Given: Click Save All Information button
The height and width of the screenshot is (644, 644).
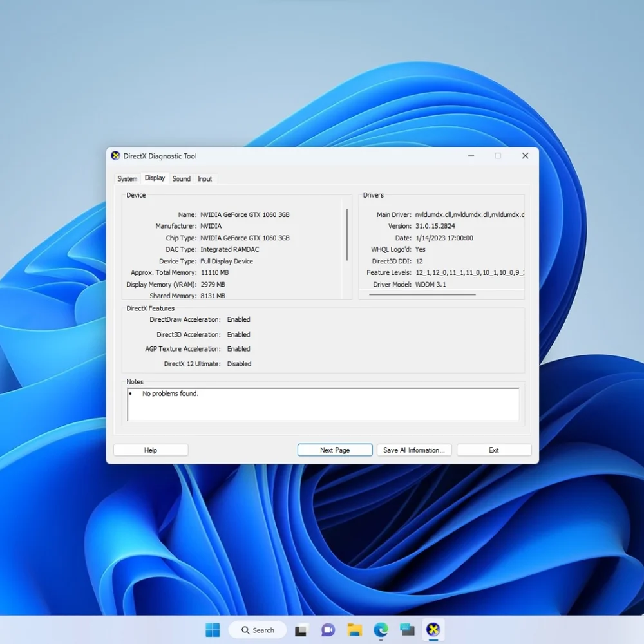Looking at the screenshot, I should 414,450.
